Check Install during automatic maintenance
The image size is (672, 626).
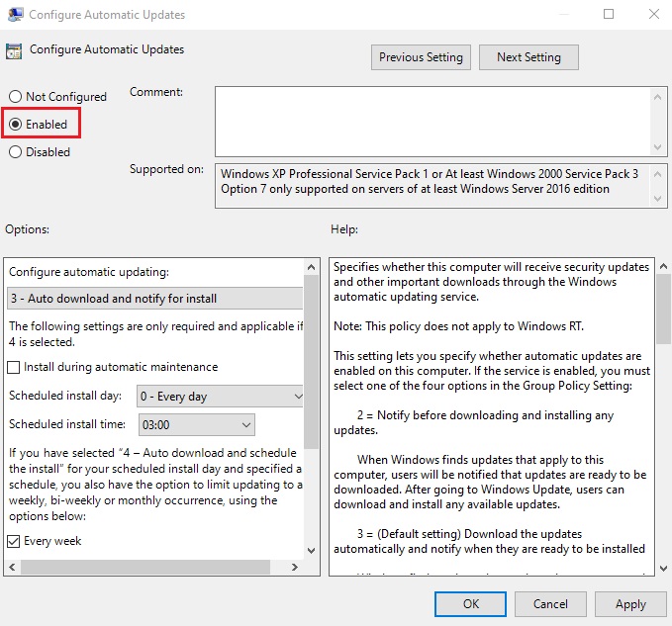pos(15,367)
